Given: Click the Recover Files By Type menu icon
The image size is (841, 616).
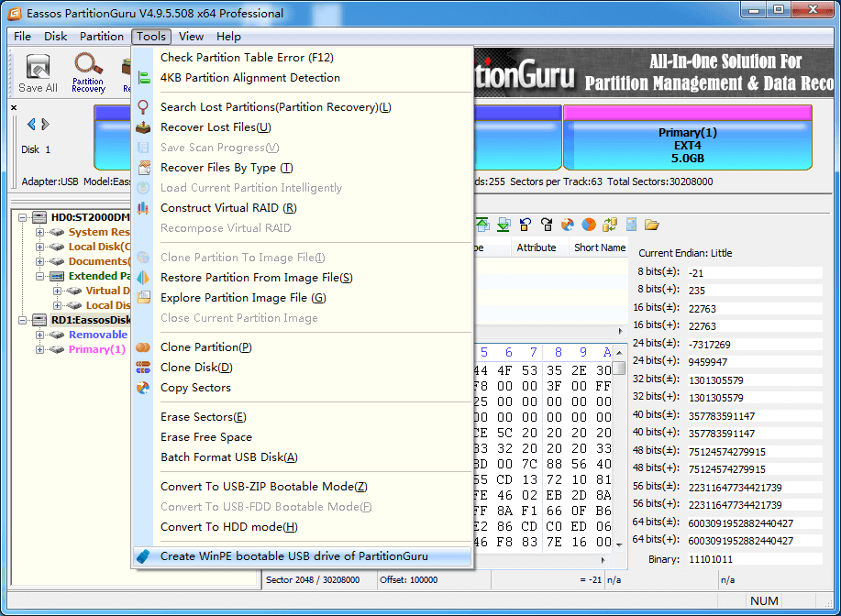Looking at the screenshot, I should 144,168.
